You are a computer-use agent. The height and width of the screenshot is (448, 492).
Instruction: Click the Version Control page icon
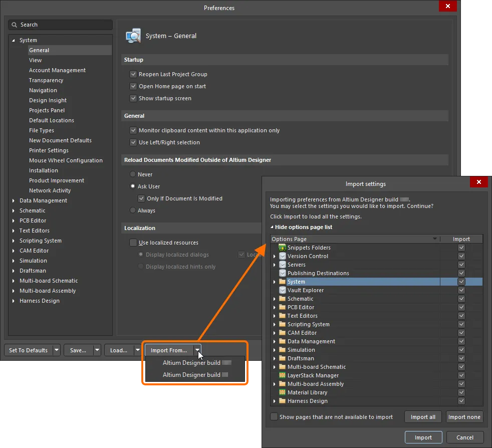point(283,256)
